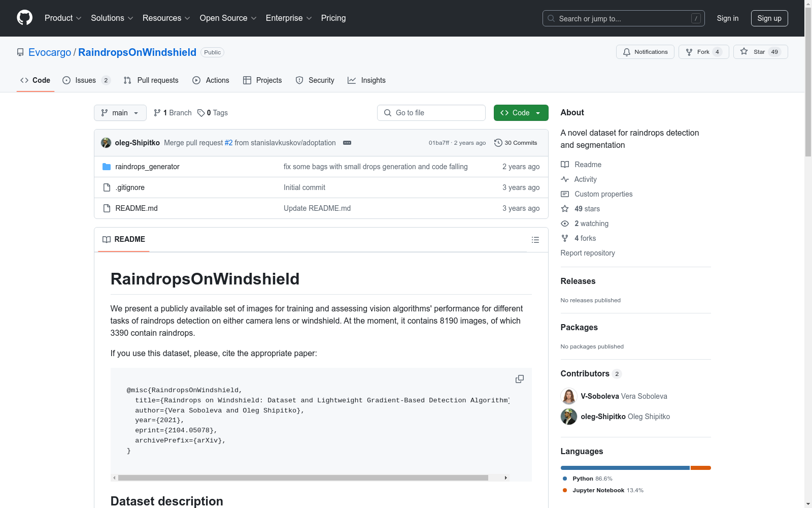Expand the Resources menu

[x=166, y=18]
